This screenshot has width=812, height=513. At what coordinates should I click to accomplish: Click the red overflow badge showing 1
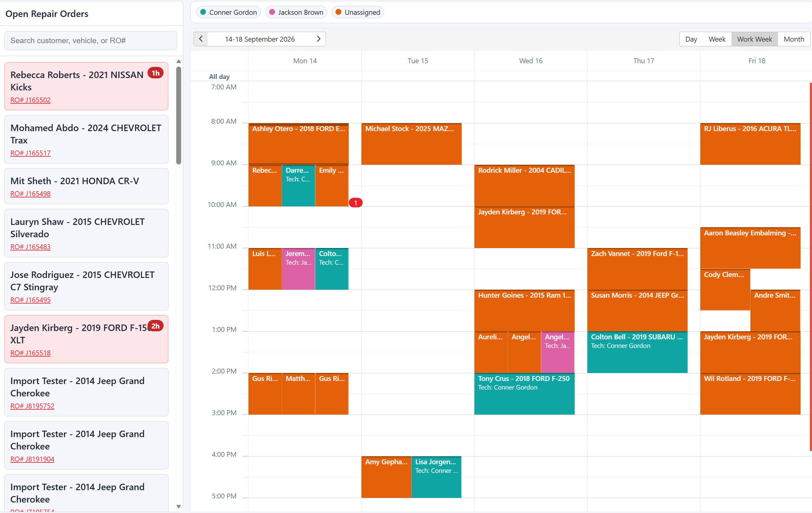click(355, 203)
